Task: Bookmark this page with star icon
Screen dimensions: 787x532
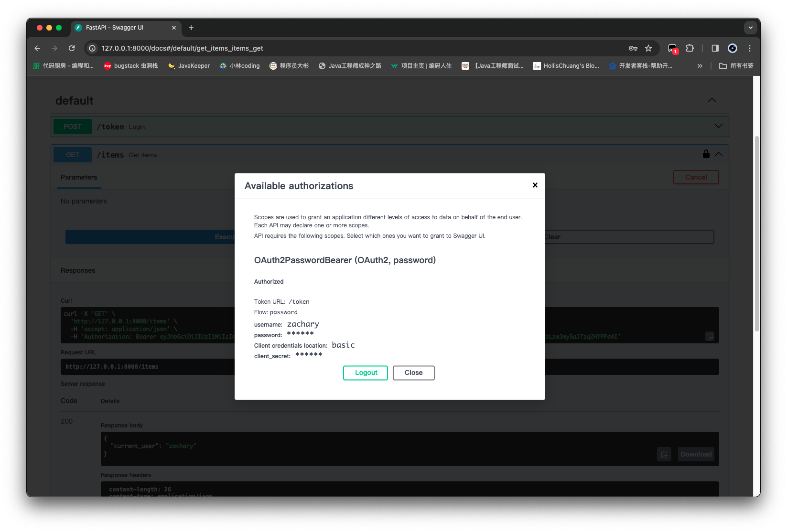Action: pyautogui.click(x=648, y=48)
